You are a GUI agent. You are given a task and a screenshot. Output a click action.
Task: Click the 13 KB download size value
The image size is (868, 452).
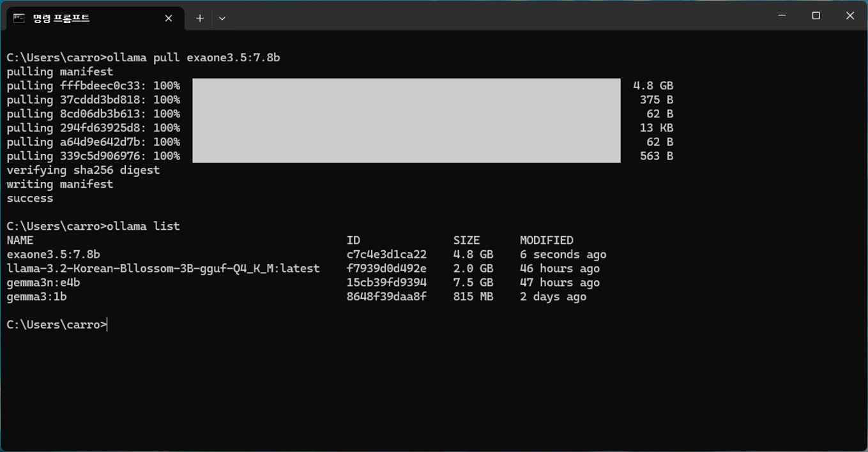tap(657, 128)
